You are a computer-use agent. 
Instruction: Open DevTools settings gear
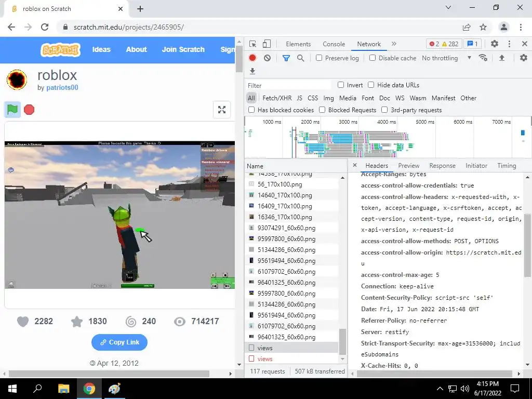(x=495, y=44)
